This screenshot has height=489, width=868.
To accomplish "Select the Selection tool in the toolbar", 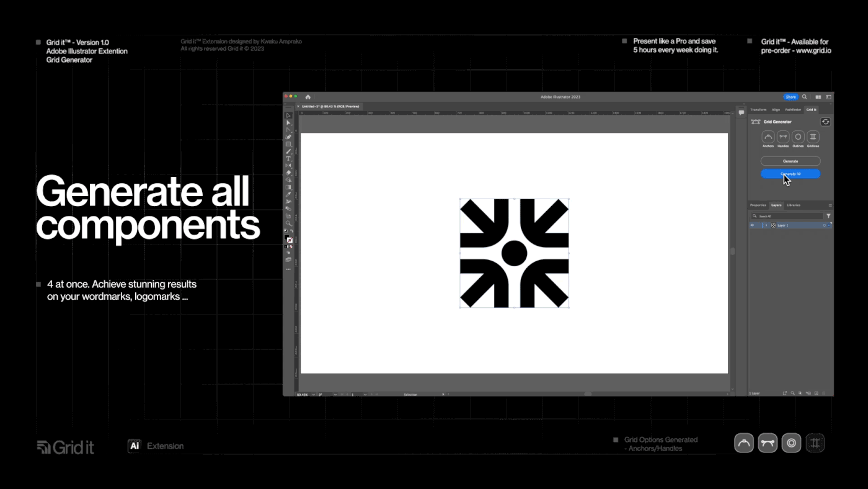I will click(288, 115).
